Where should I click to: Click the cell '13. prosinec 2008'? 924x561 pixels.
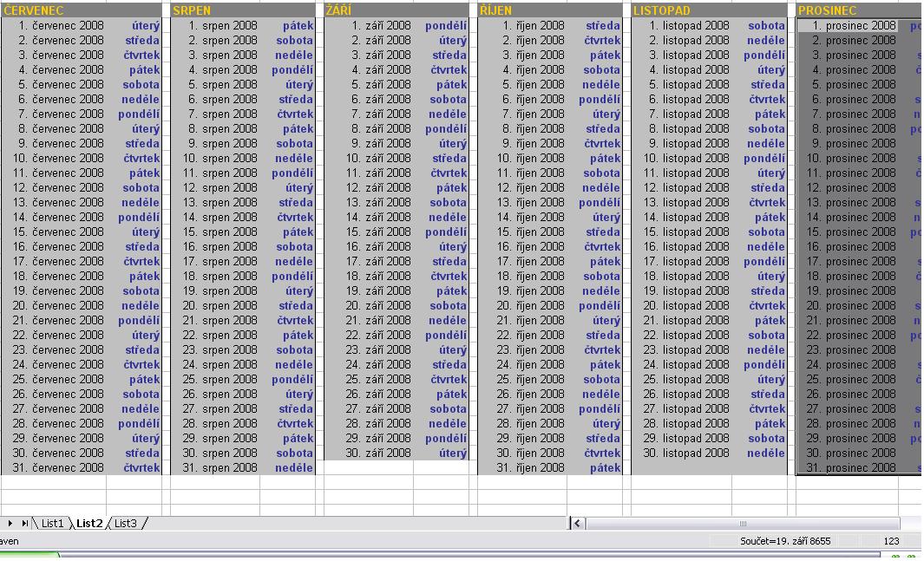[x=848, y=203]
